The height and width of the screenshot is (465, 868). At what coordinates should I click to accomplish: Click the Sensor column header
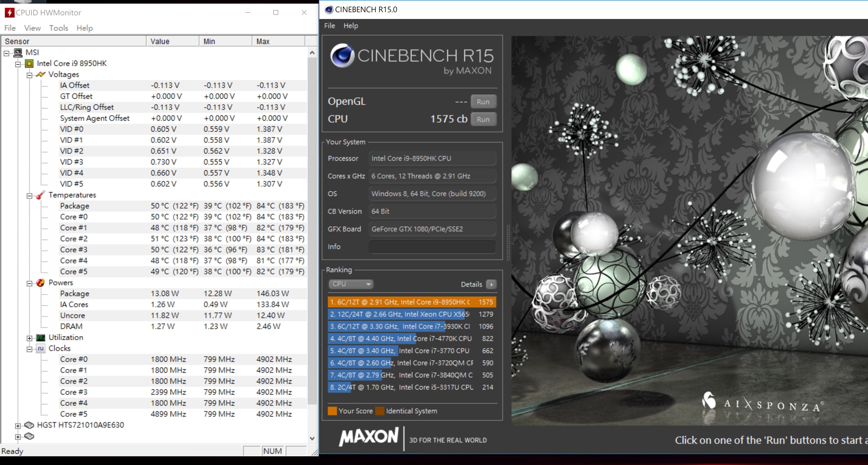coord(73,41)
